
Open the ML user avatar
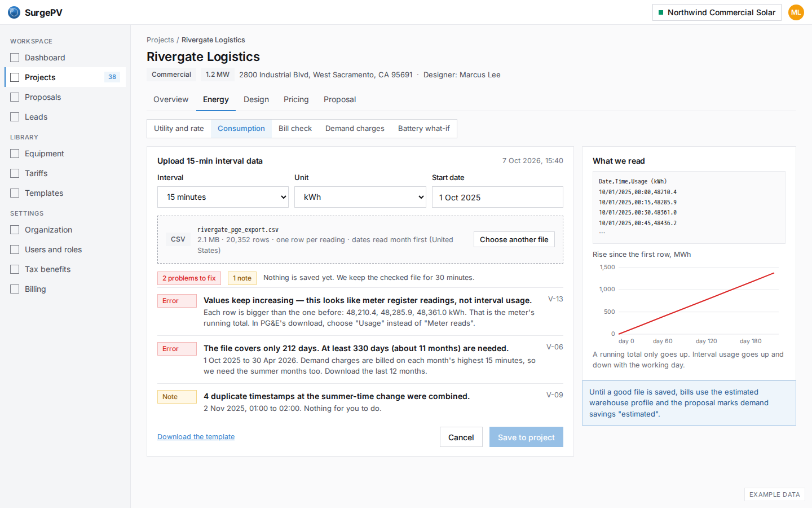point(796,12)
